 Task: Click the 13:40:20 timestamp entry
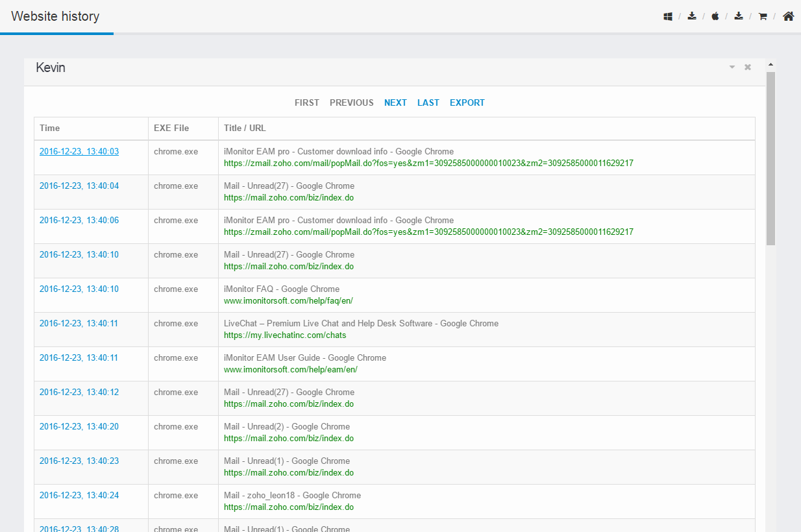(79, 426)
